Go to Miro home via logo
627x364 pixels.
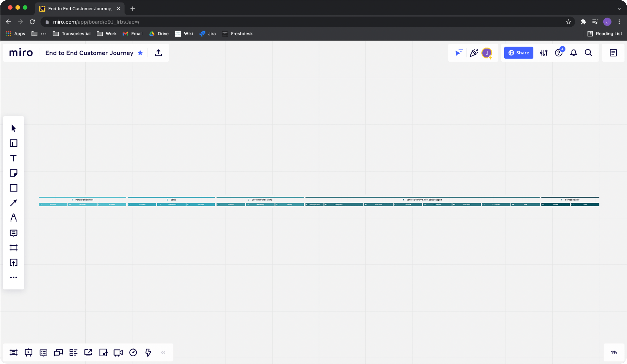(21, 53)
